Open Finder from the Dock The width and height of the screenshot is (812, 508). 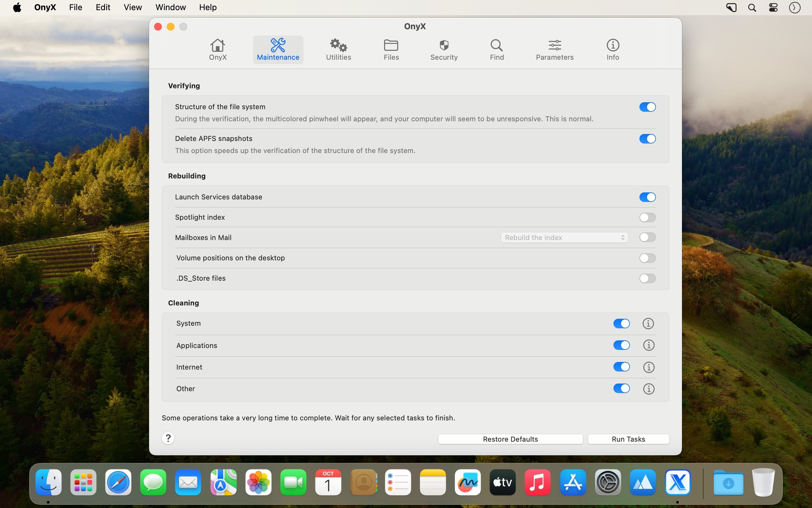pyautogui.click(x=49, y=483)
